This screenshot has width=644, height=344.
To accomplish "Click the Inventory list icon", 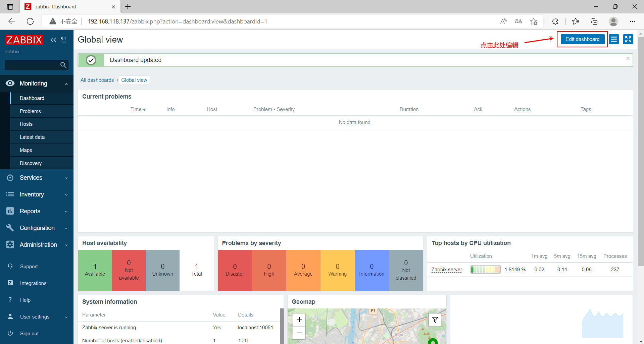I will point(10,194).
